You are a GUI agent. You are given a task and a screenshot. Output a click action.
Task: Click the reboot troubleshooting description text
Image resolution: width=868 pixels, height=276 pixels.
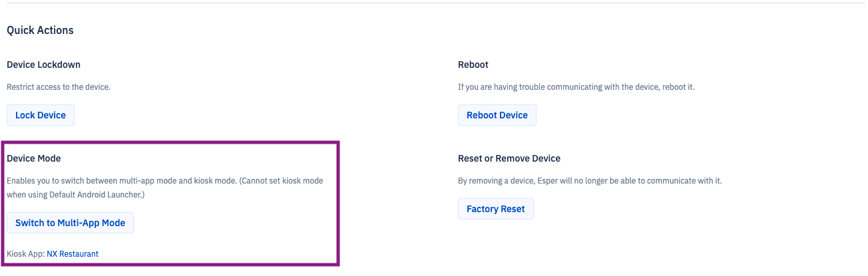pyautogui.click(x=576, y=86)
